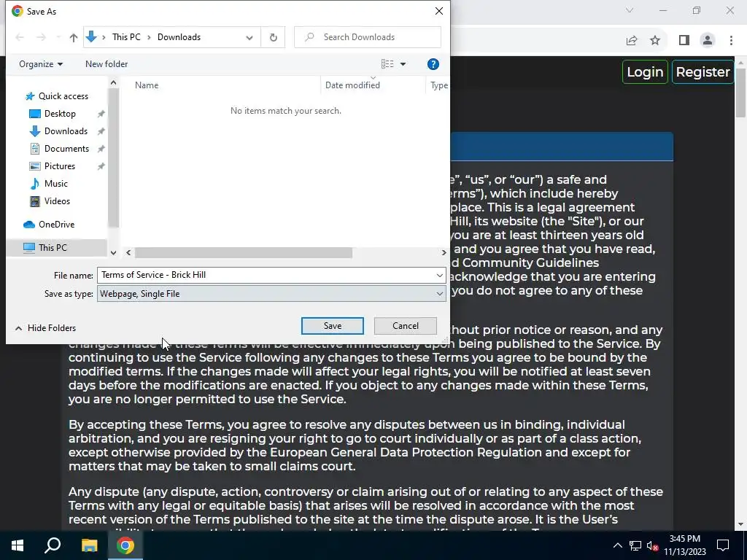
Task: Open recent locations dropdown arrow
Action: pos(58,37)
